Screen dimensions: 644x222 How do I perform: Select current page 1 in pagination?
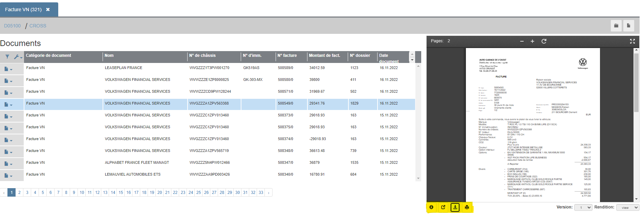(x=12, y=193)
